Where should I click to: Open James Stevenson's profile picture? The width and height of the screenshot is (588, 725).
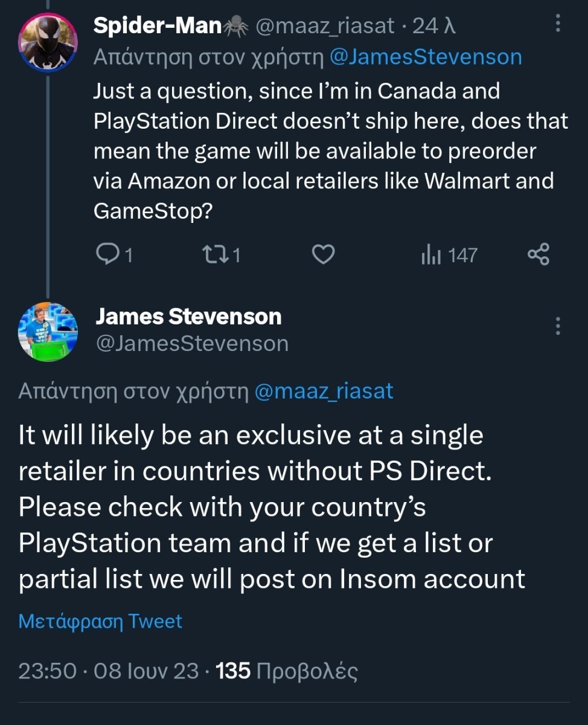coord(48,332)
